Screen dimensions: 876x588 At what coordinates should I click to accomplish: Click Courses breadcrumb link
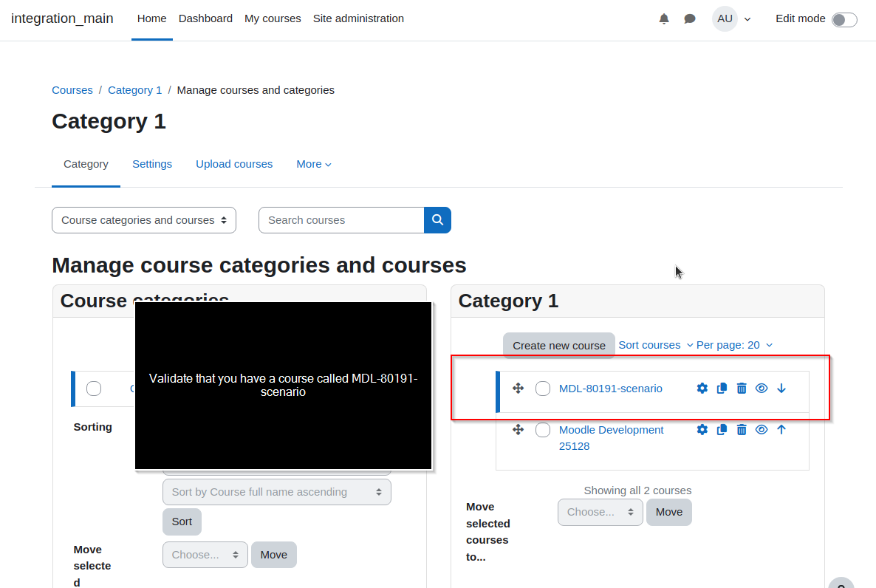pos(72,90)
